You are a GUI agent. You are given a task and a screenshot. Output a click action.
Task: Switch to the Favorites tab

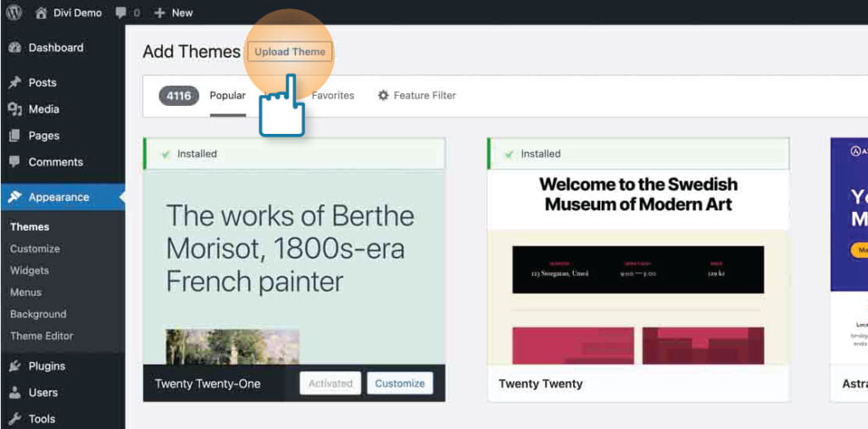(332, 96)
